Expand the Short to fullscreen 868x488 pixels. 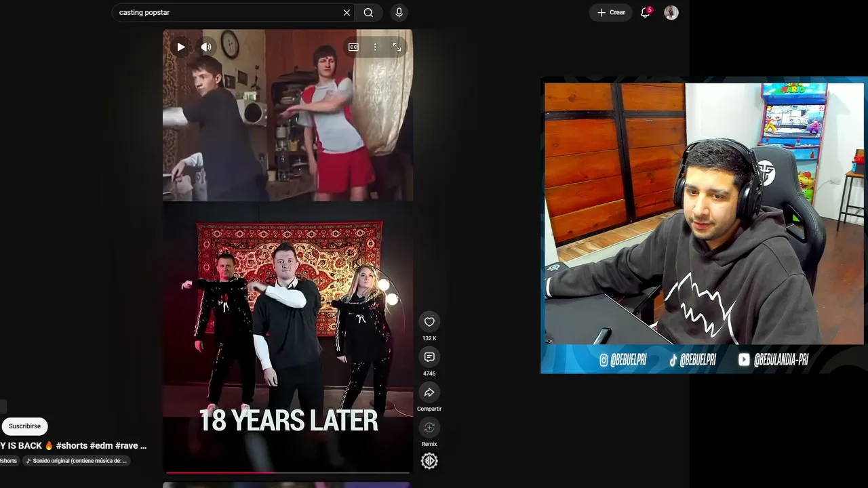pyautogui.click(x=397, y=47)
